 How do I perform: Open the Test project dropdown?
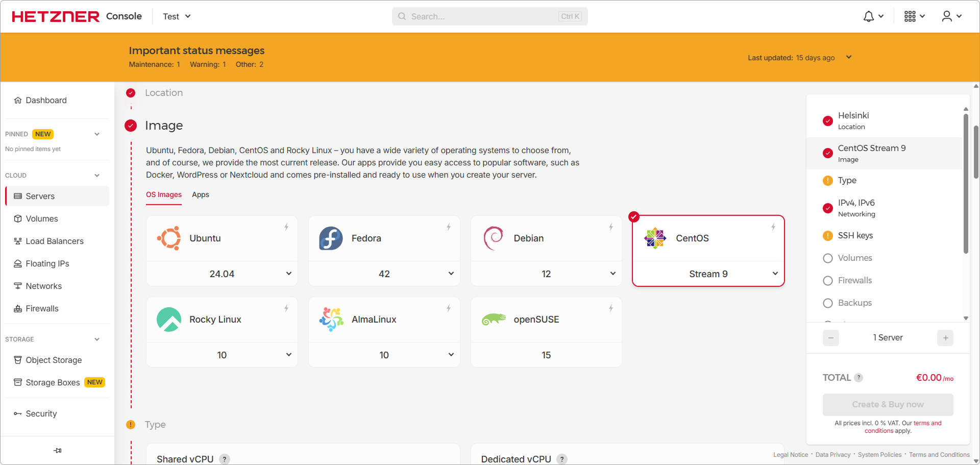pyautogui.click(x=177, y=16)
